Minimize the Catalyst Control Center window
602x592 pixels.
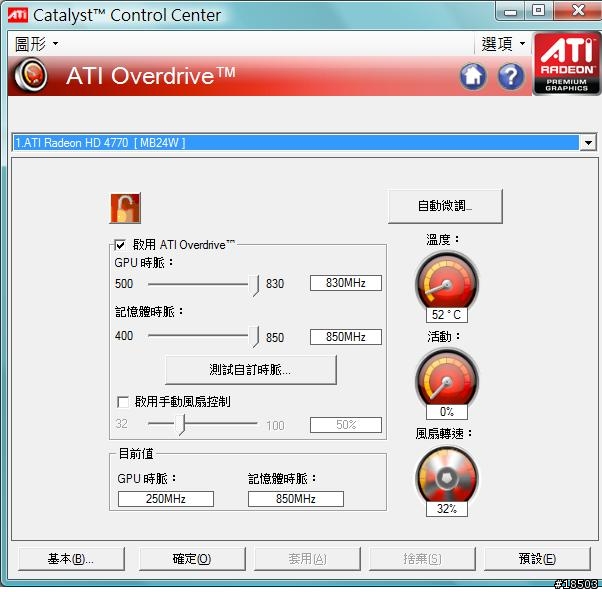point(510,12)
